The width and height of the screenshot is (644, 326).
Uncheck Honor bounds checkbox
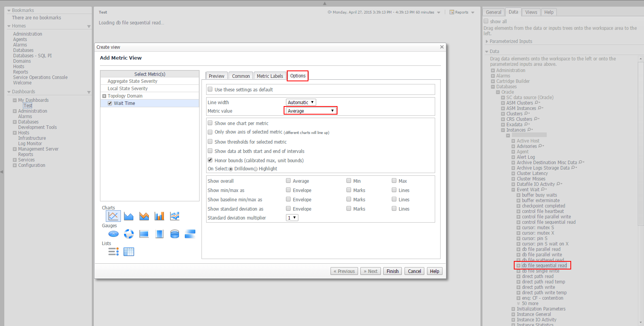click(210, 160)
